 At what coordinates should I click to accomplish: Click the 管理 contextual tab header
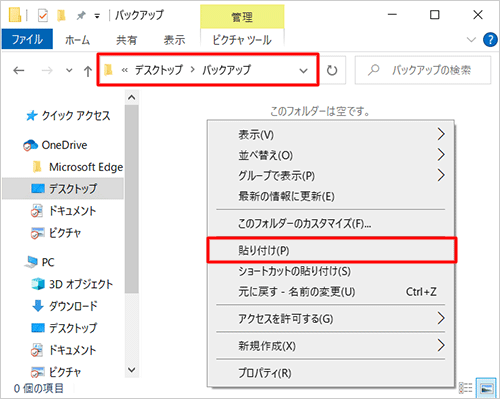(242, 17)
